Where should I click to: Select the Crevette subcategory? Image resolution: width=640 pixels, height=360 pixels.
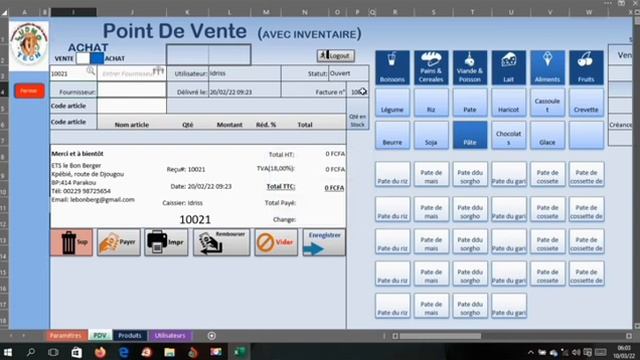[586, 102]
